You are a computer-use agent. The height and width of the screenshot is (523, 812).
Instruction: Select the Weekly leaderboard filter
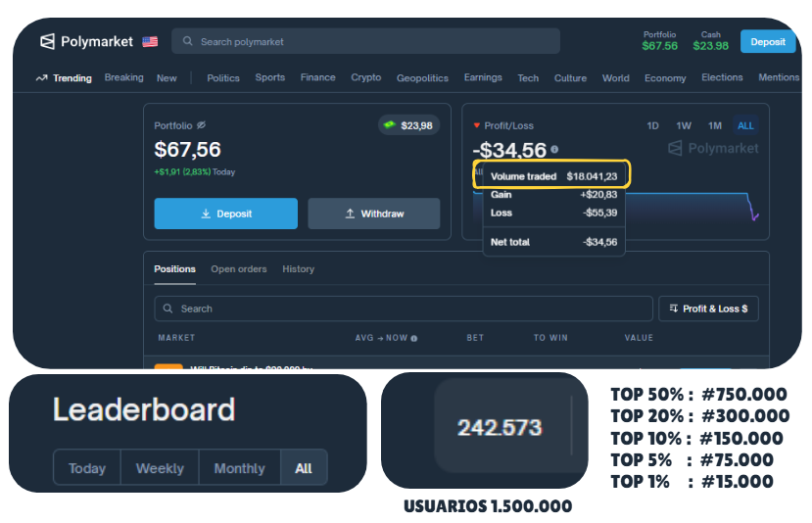click(x=160, y=467)
